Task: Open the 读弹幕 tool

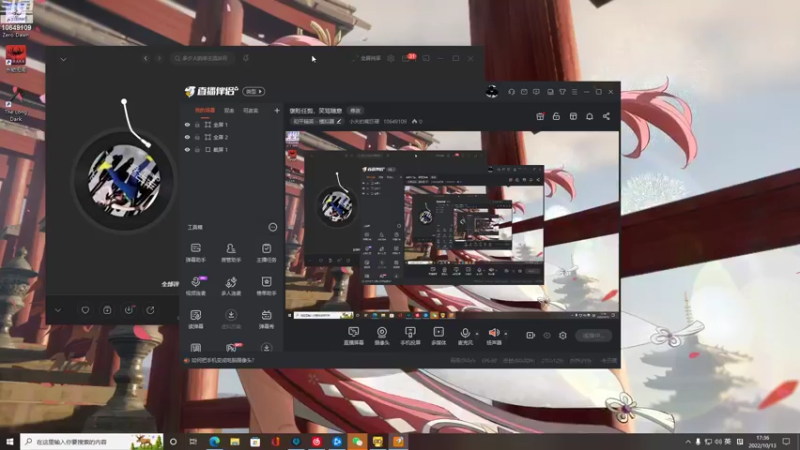Action: 195,319
